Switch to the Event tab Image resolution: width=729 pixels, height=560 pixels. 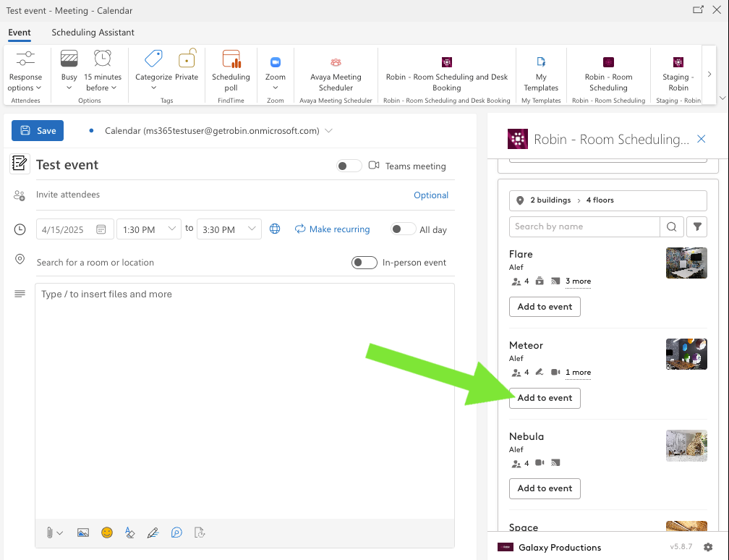coord(20,33)
